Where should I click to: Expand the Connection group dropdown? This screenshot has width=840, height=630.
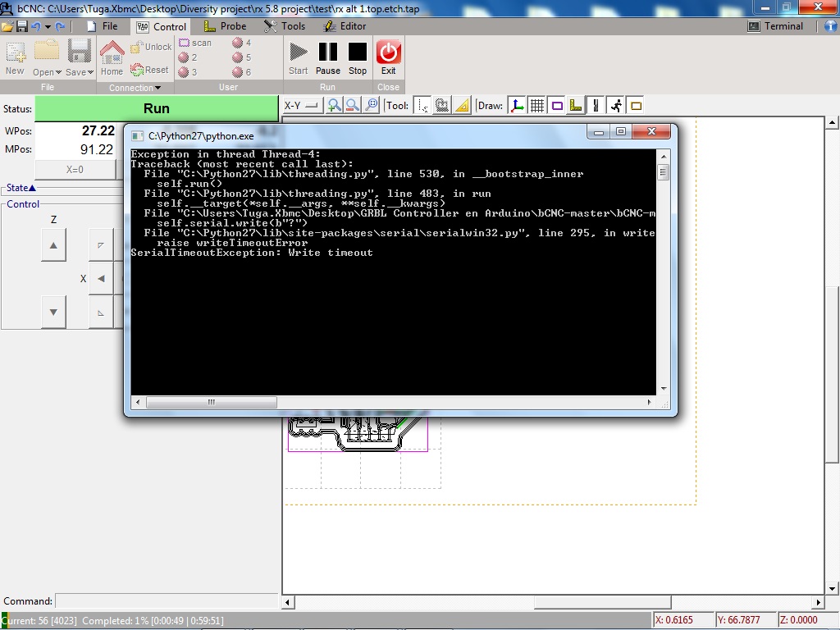pos(135,87)
